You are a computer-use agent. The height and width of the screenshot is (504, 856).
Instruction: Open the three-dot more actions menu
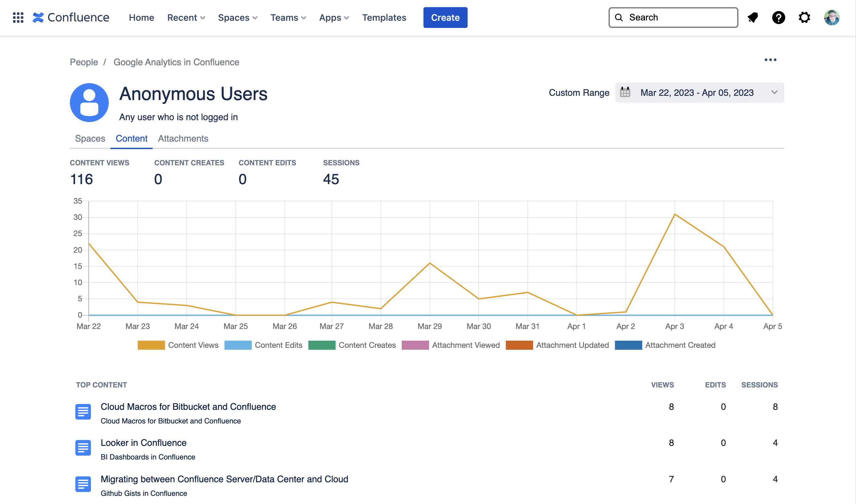[770, 60]
